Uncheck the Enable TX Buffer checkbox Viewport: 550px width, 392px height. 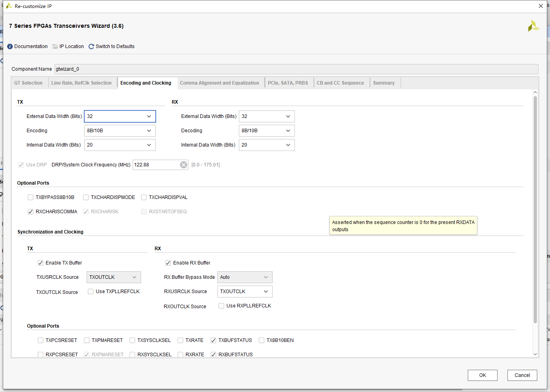[41, 263]
